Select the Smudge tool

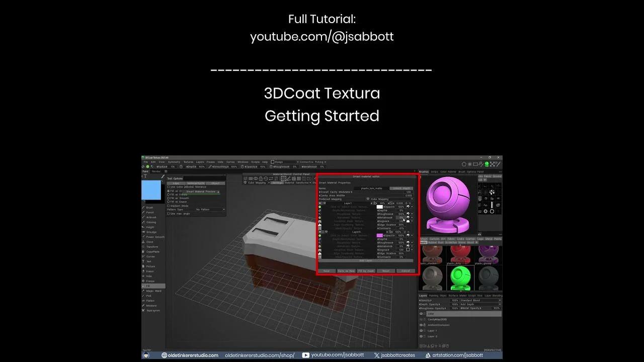150,231
